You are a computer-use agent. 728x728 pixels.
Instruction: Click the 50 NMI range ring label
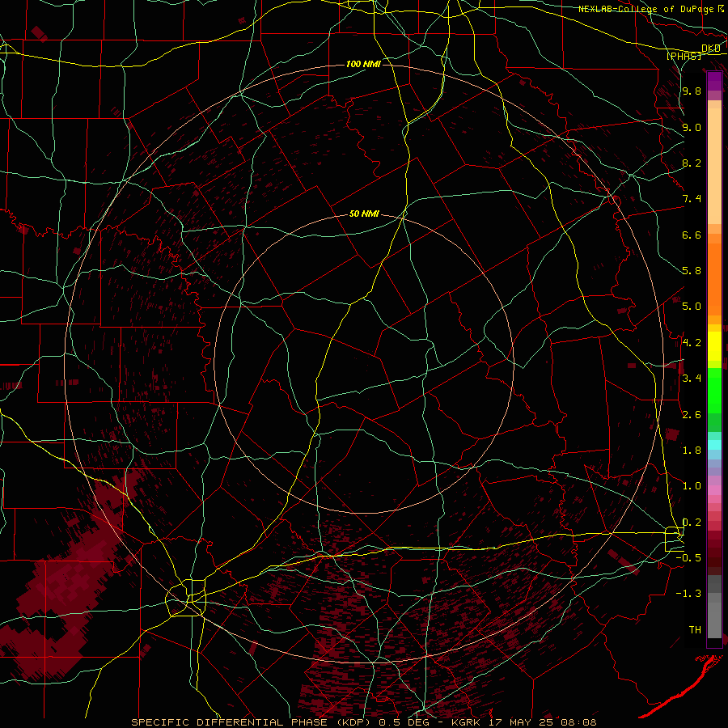[x=364, y=214]
